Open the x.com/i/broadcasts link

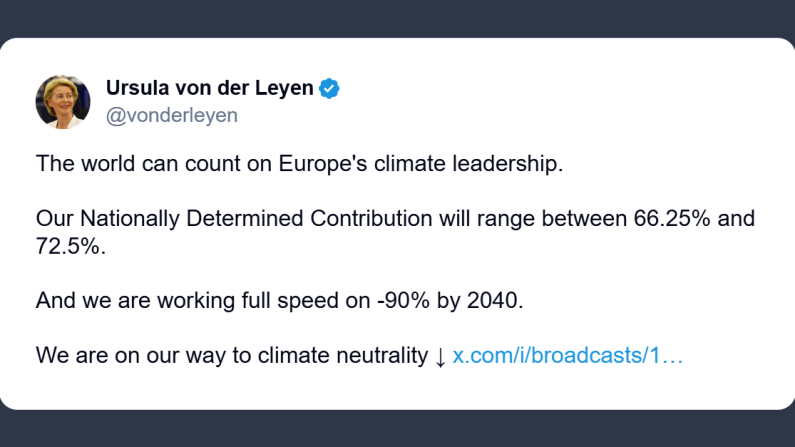pyautogui.click(x=567, y=356)
